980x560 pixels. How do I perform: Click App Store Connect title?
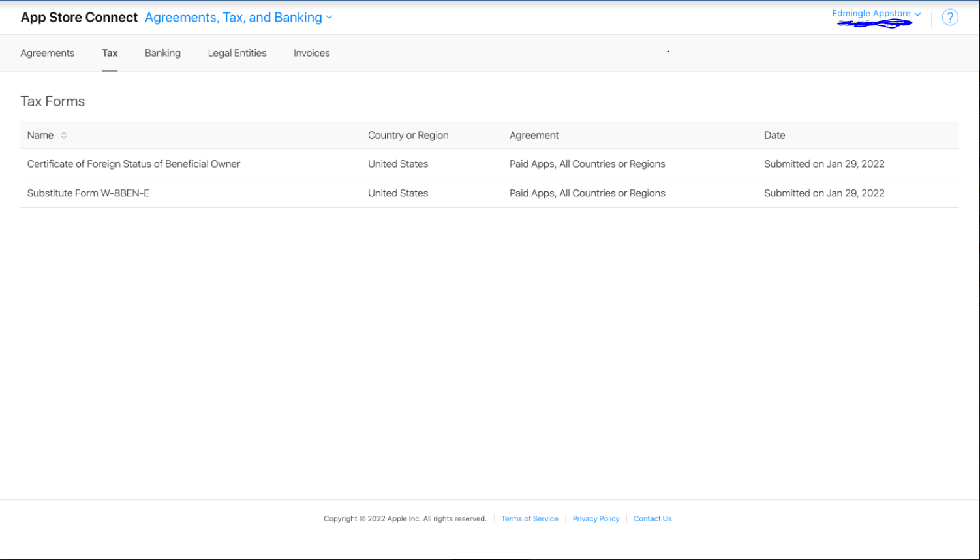(79, 18)
